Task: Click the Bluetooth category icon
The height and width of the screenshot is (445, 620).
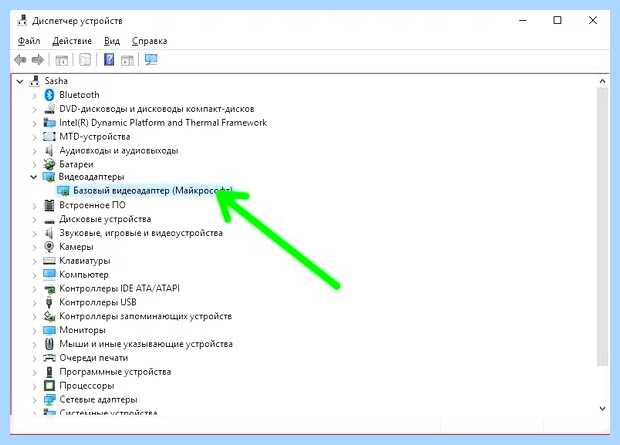Action: [x=49, y=95]
